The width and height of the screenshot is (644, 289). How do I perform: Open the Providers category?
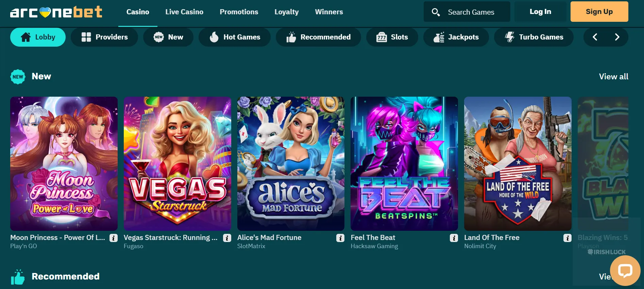(x=104, y=37)
